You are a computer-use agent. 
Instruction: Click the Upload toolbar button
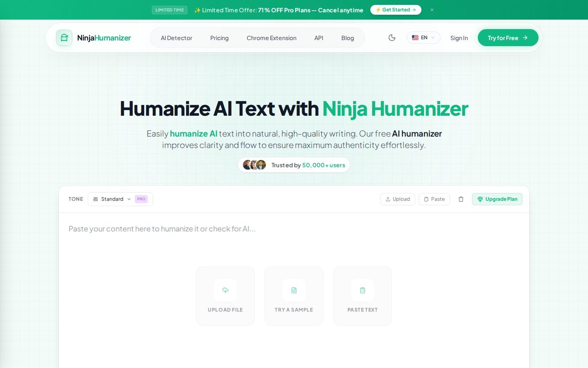pyautogui.click(x=398, y=199)
